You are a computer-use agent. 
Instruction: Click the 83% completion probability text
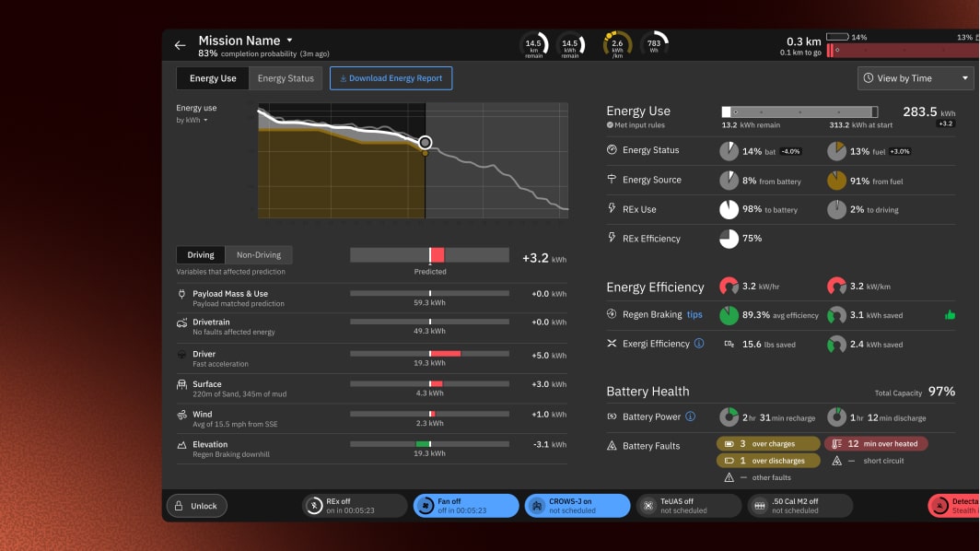coord(263,53)
